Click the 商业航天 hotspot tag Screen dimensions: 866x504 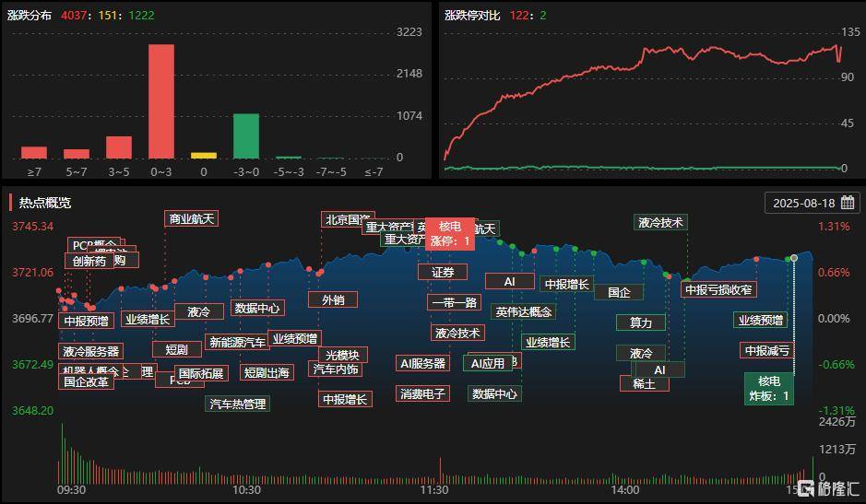click(192, 218)
